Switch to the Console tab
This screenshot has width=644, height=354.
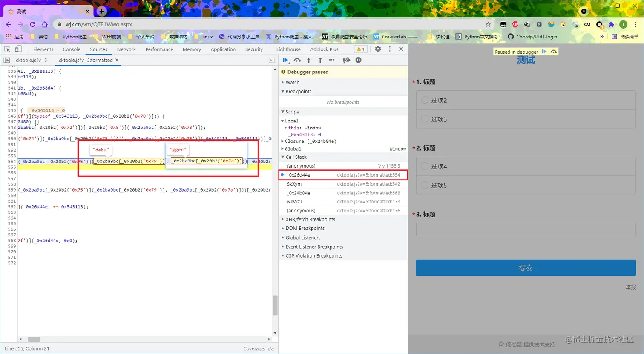pyautogui.click(x=72, y=49)
